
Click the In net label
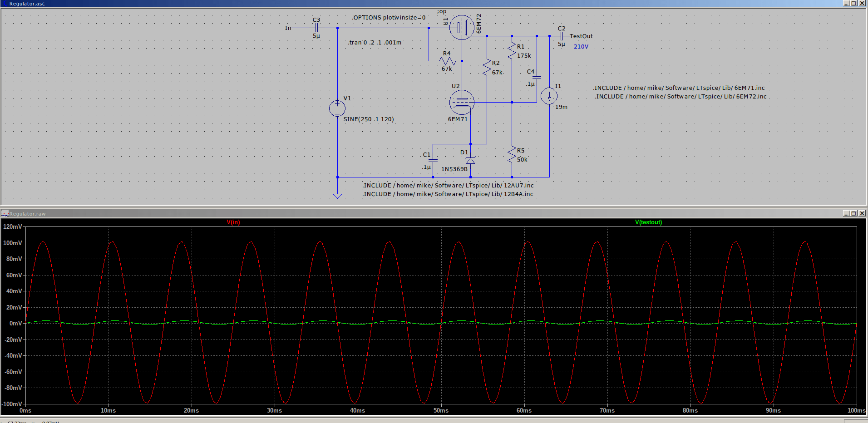(288, 28)
